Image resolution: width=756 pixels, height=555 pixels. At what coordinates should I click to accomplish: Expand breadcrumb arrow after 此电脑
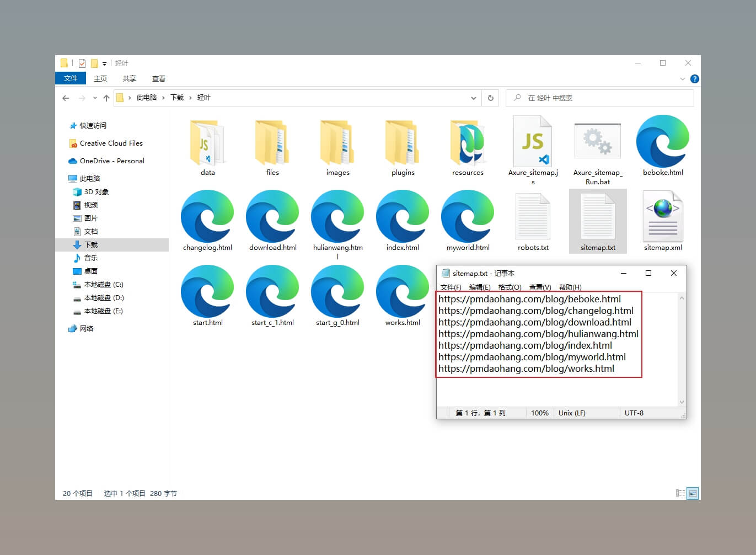[x=163, y=98]
